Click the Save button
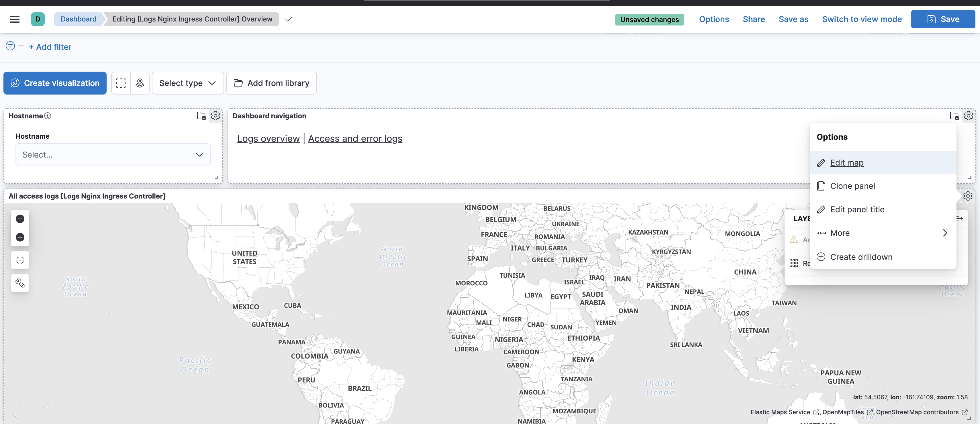Image resolution: width=980 pixels, height=424 pixels. (943, 19)
